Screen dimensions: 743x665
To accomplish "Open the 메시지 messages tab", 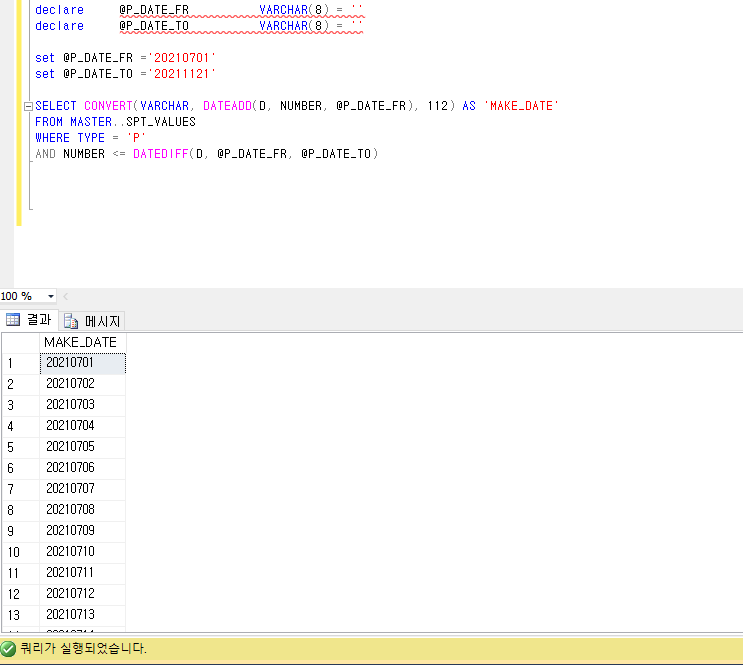I will (x=92, y=321).
